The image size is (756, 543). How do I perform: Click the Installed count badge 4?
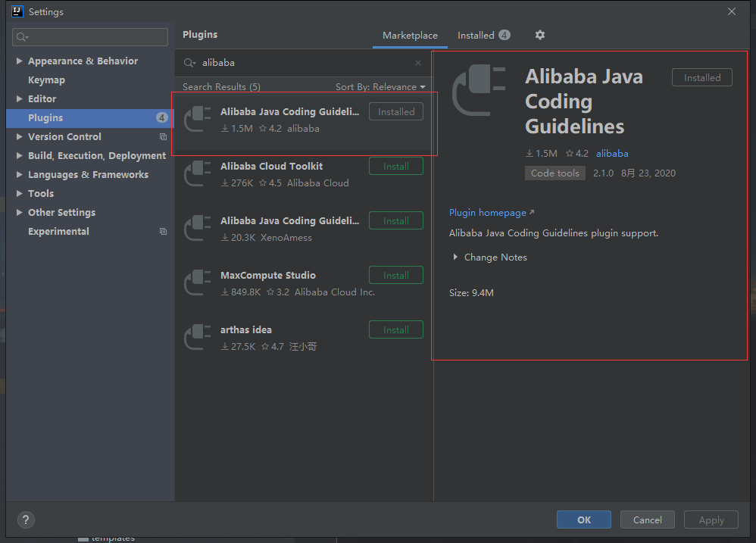tap(505, 35)
